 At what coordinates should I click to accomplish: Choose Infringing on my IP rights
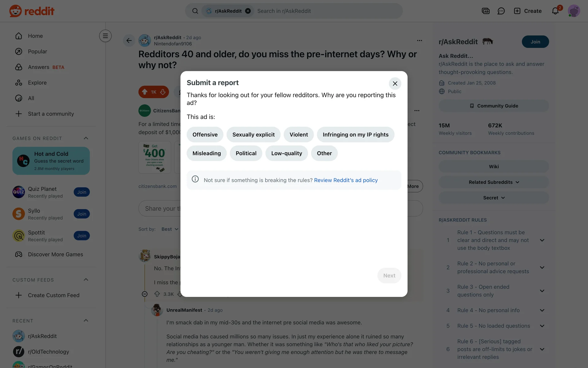click(355, 135)
